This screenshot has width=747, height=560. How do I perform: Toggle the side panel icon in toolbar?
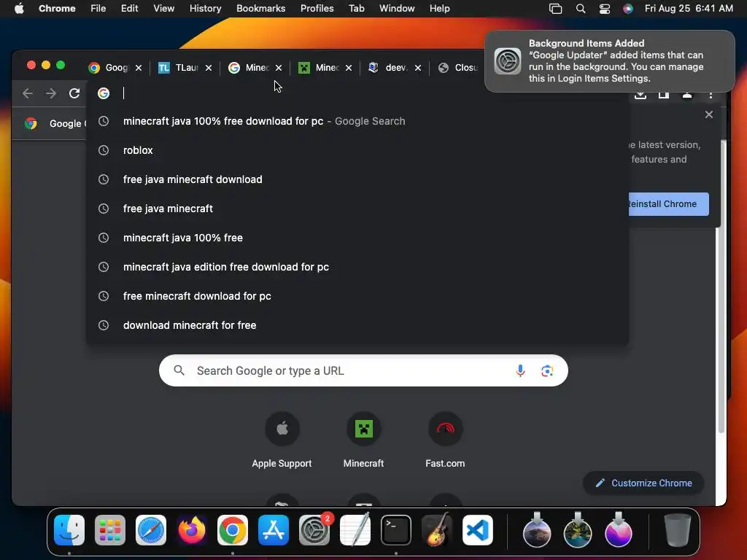[664, 95]
